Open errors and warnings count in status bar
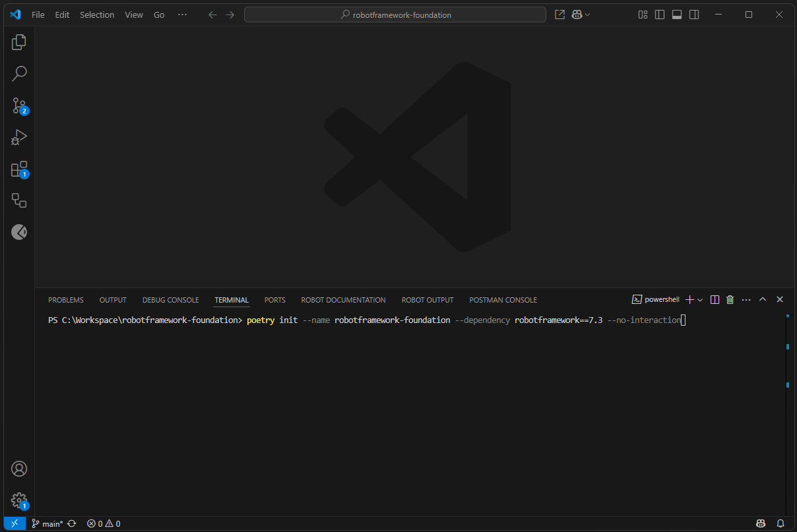The image size is (797, 532). click(104, 523)
